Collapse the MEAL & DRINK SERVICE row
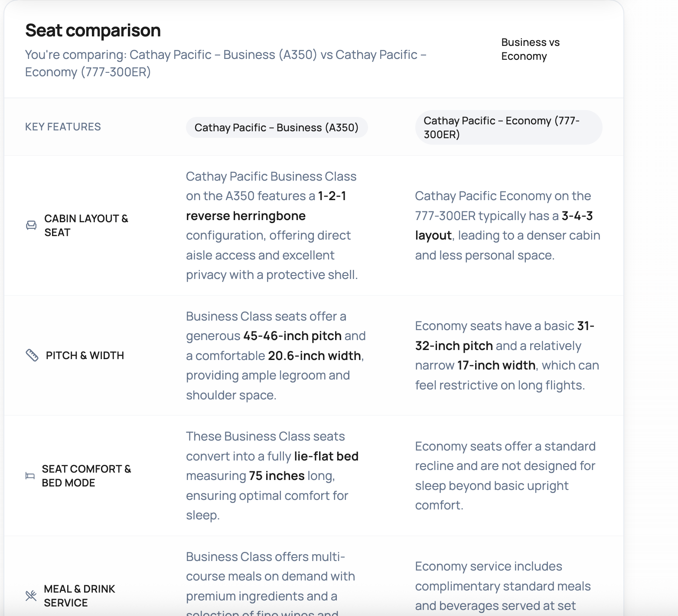The height and width of the screenshot is (616, 678). point(79,596)
